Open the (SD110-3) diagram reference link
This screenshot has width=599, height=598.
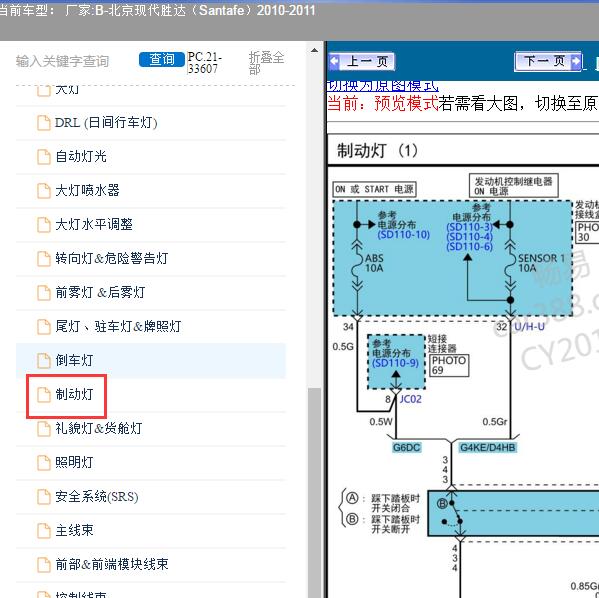point(469,227)
